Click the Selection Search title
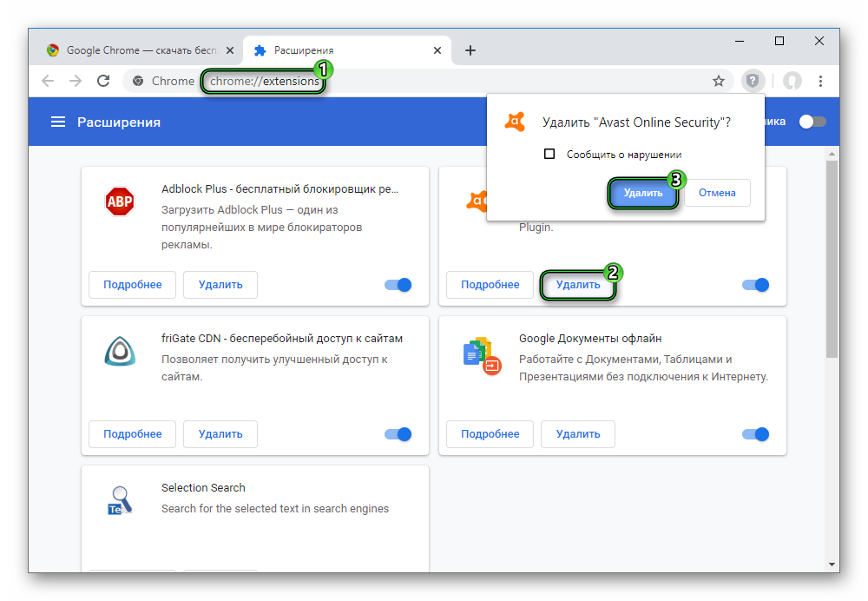 coord(203,487)
